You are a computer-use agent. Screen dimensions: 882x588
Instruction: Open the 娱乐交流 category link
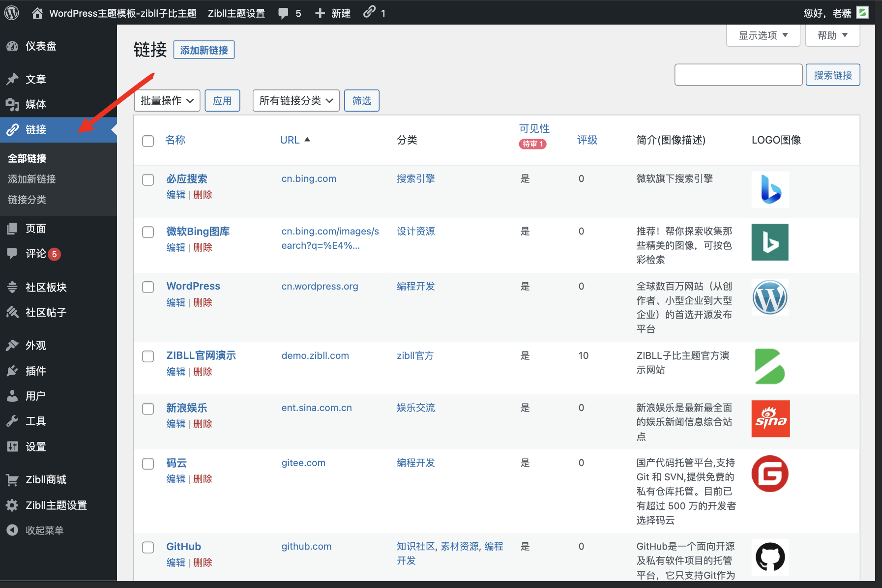pos(416,408)
